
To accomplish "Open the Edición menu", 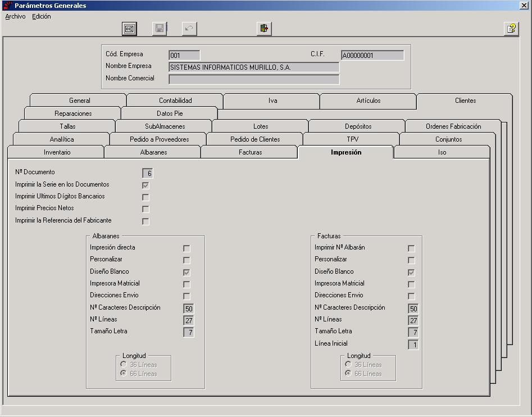I will tap(42, 16).
